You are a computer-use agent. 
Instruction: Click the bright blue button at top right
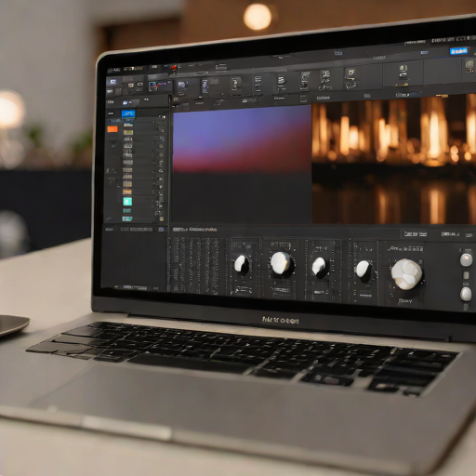point(458,50)
